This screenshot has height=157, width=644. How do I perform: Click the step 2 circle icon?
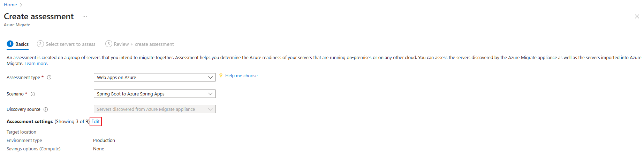click(x=40, y=44)
